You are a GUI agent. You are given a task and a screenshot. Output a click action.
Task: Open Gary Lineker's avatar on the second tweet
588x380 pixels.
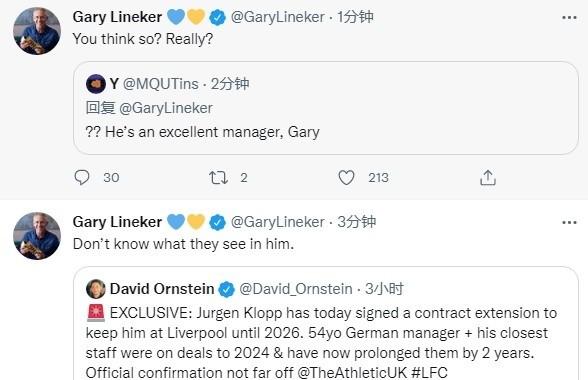(x=37, y=236)
